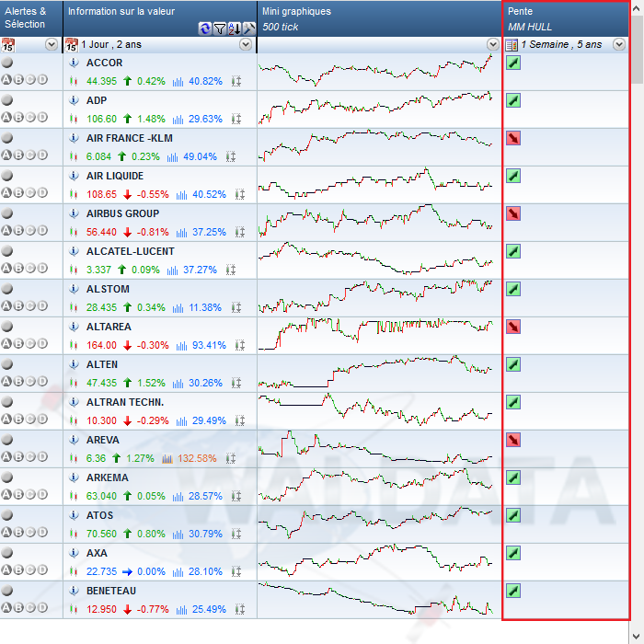Toggle alert D for ALSTOM
Viewport: 644px width, 644px height.
coord(42,305)
